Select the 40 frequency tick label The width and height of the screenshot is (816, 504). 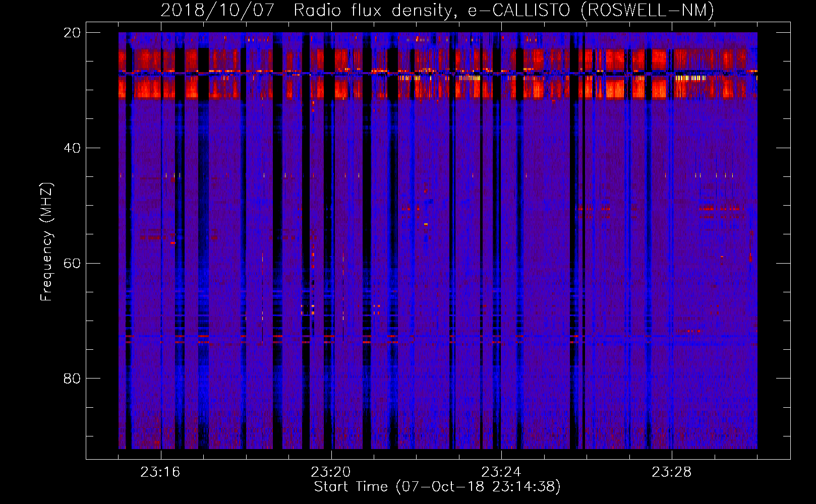pos(72,148)
